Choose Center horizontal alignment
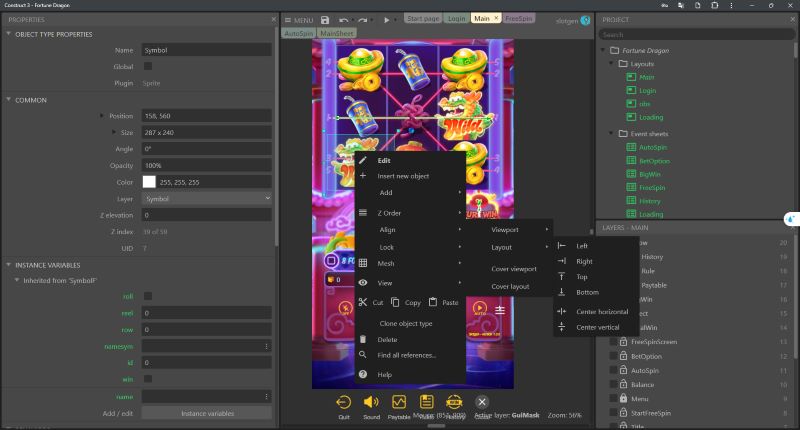Screen dimensions: 800x430 (x=596, y=311)
